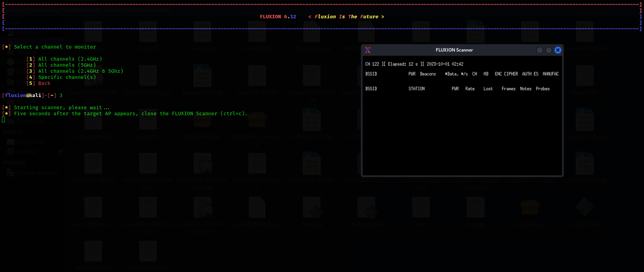Select option 4, Specific channel(s)

click(x=61, y=77)
